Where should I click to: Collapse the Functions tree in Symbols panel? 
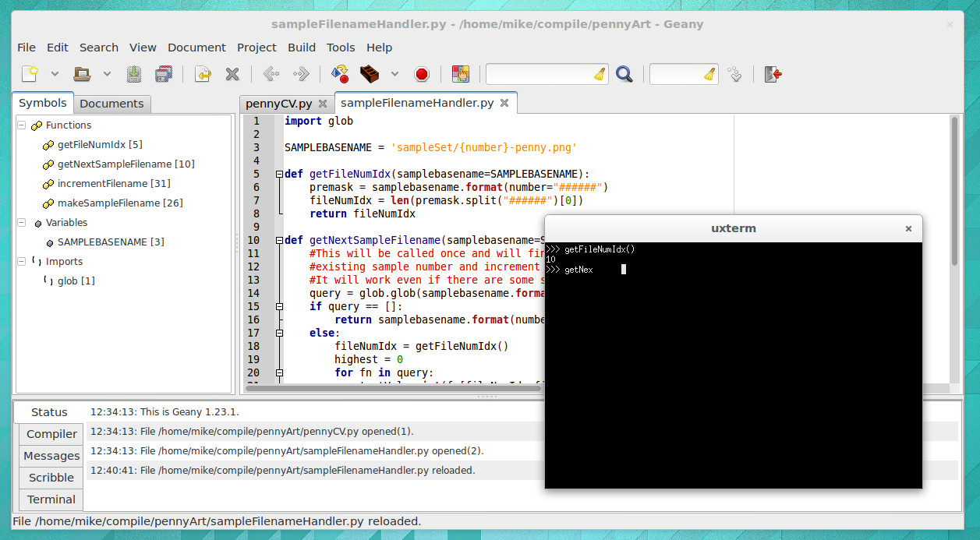[x=21, y=125]
